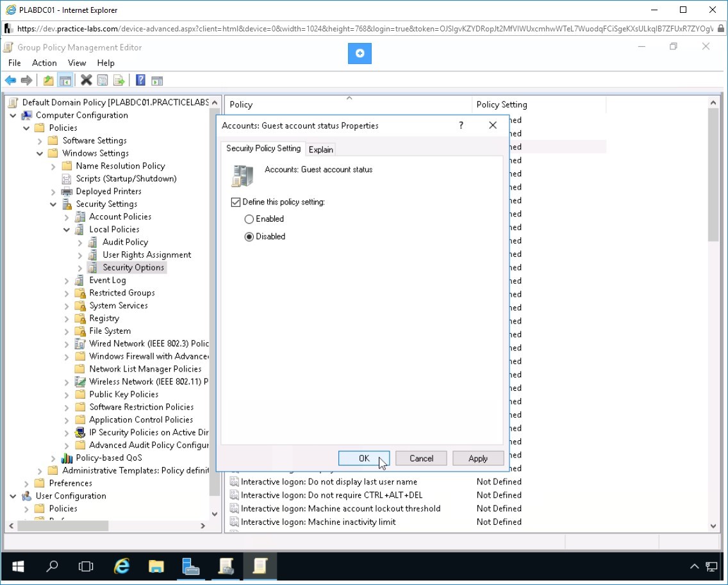The height and width of the screenshot is (585, 728).
Task: Click the Deployed Printers printer icon
Action: (x=67, y=192)
